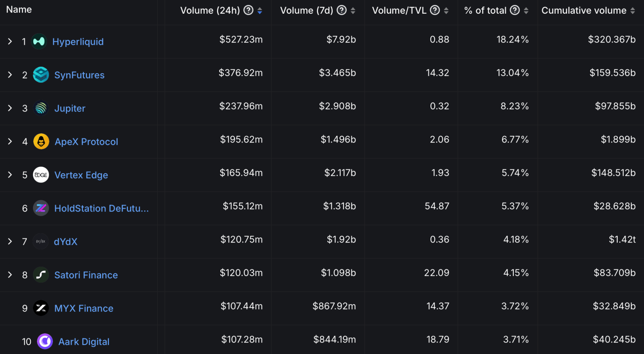Show help tooltip for Volume (7d)
644x354 pixels.
[x=342, y=10]
